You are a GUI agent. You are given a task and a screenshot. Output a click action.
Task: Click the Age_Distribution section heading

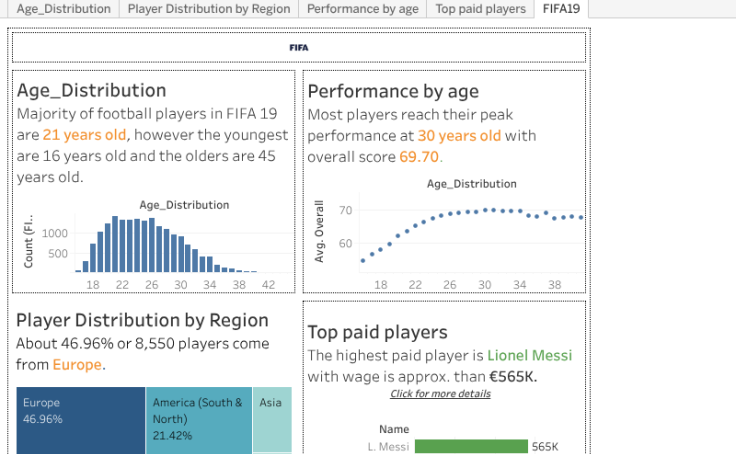[x=91, y=91]
